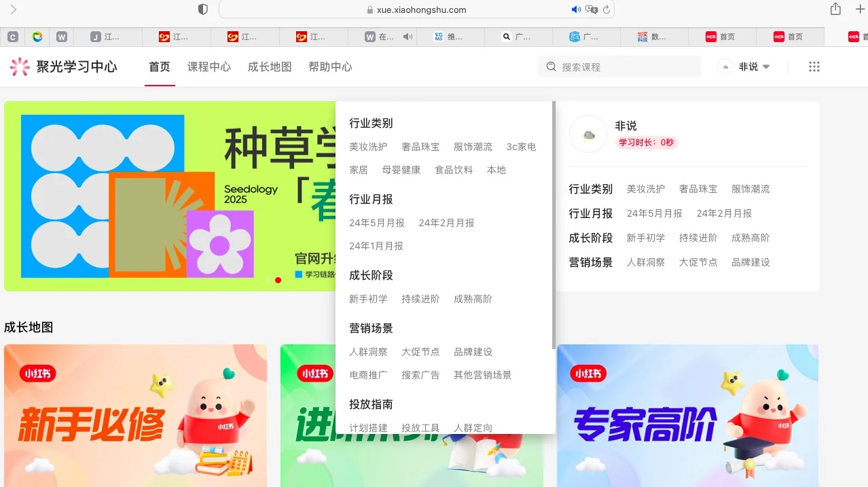Select the 电商推广 scenario
This screenshot has height=487, width=868.
coord(368,375)
